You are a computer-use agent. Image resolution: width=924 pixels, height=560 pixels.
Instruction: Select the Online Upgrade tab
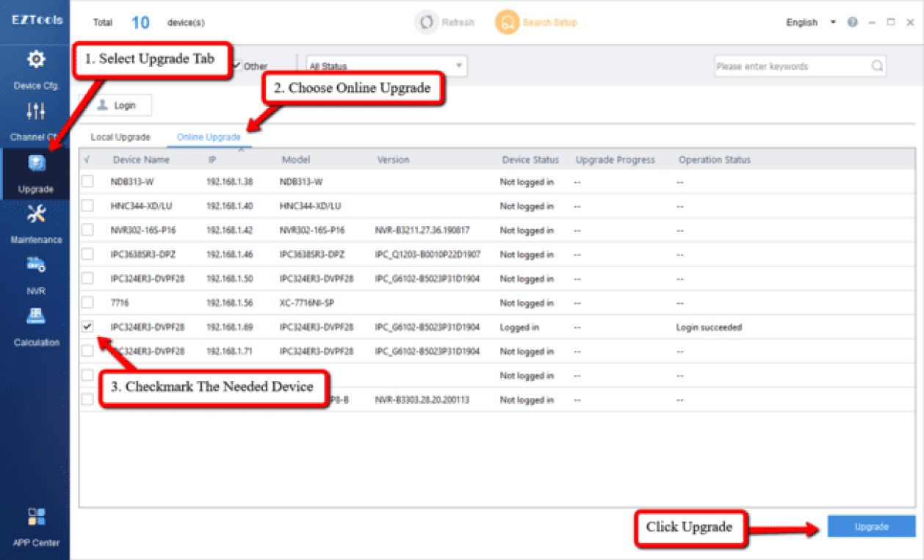tap(209, 137)
